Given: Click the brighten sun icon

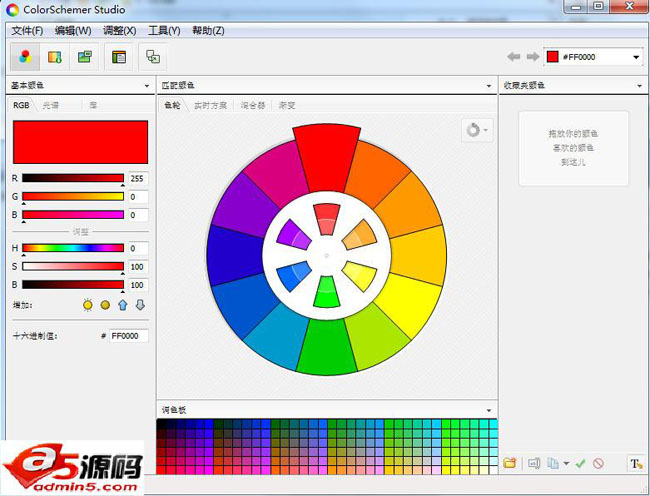Looking at the screenshot, I should (87, 305).
